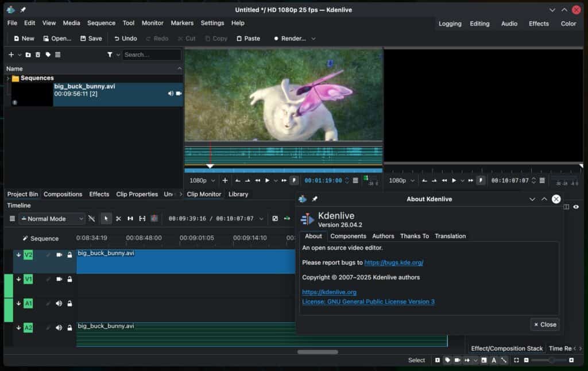The image size is (588, 371).
Task: Switch to the Color workspace layout
Action: (568, 24)
